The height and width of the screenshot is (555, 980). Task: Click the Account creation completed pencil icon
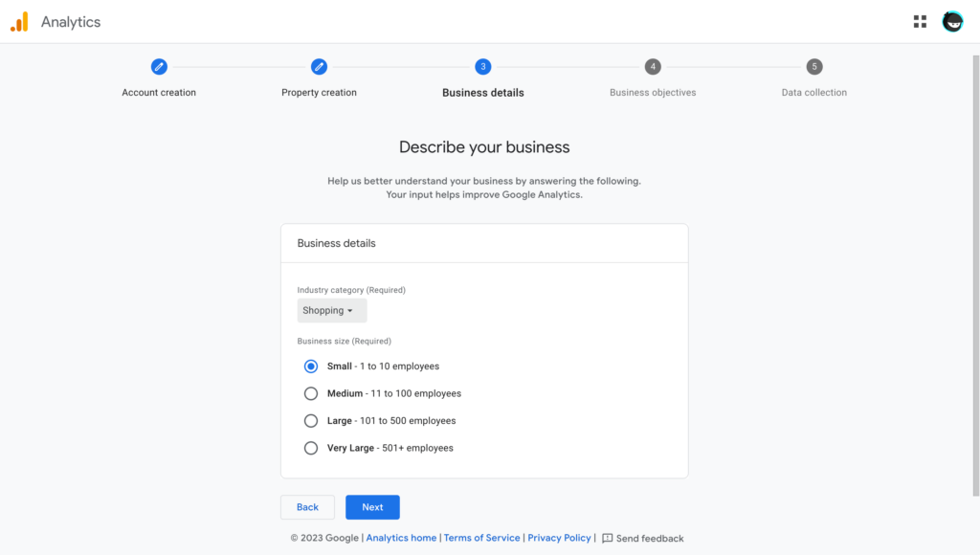coord(159,67)
